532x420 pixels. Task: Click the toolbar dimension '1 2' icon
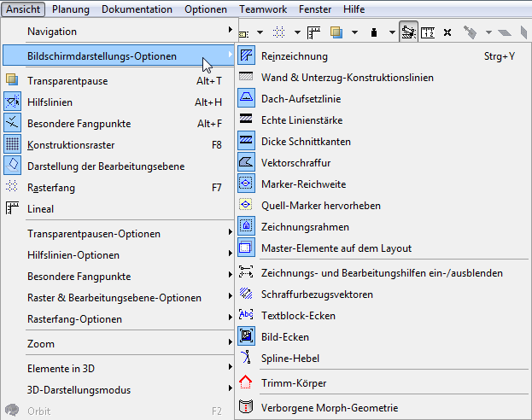(x=428, y=32)
